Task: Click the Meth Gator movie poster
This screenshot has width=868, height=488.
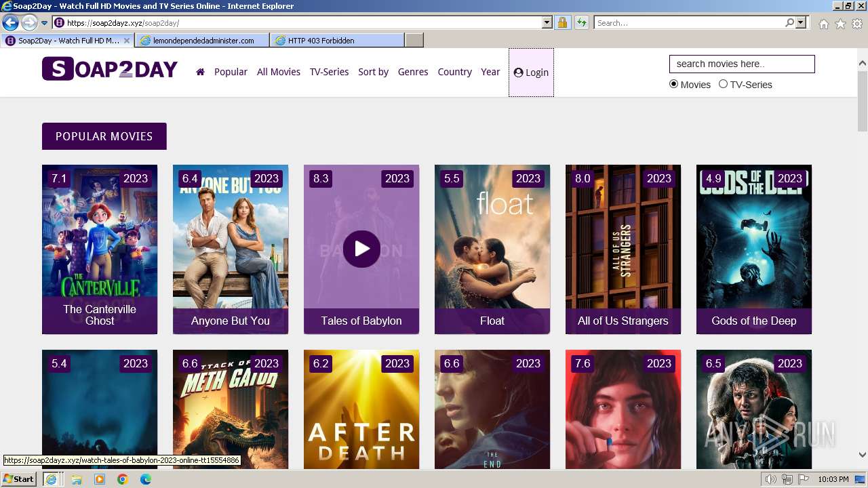Action: pos(231,409)
